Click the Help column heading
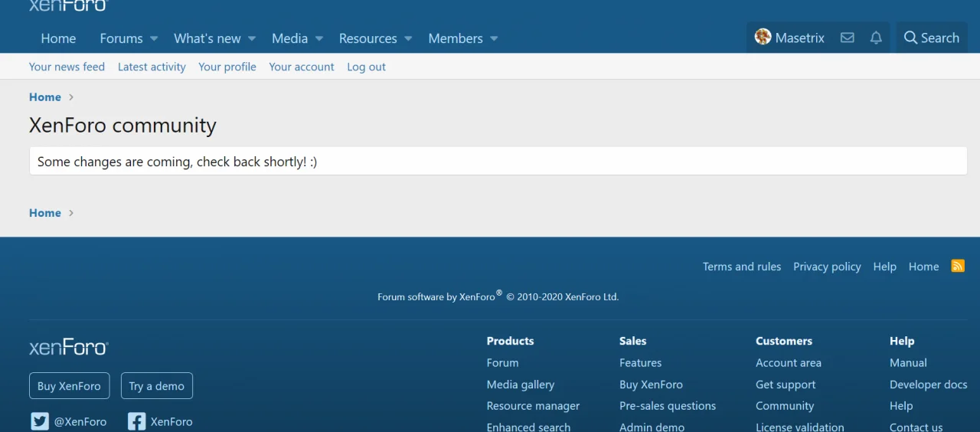The height and width of the screenshot is (432, 980). 902,341
